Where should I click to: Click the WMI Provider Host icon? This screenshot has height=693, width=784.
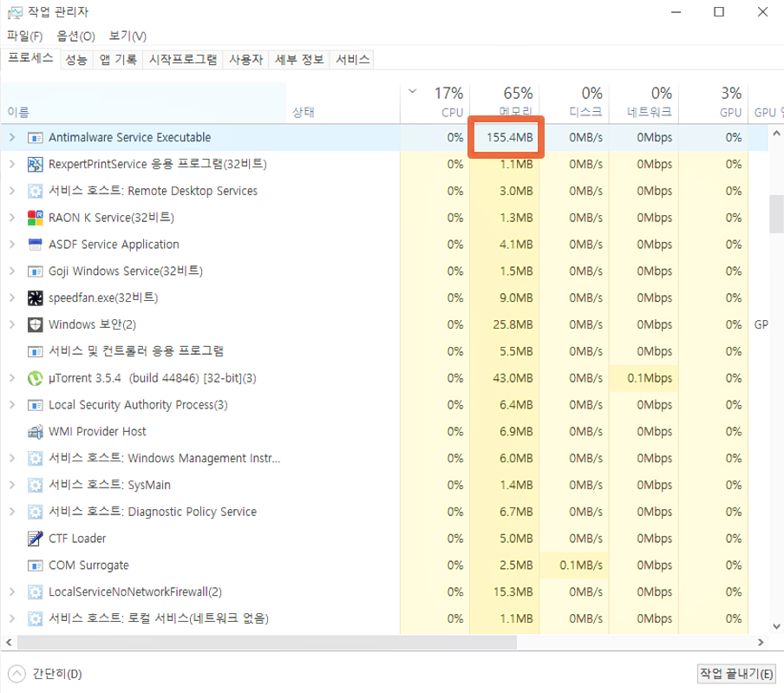coord(35,432)
